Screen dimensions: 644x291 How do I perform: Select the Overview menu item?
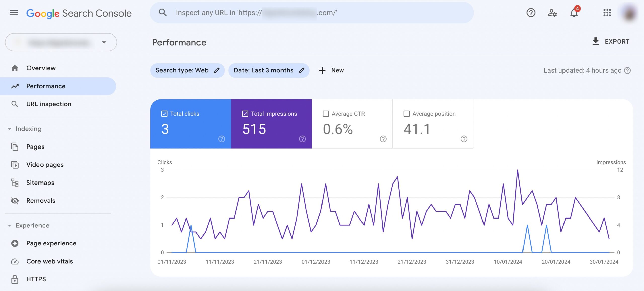tap(41, 68)
